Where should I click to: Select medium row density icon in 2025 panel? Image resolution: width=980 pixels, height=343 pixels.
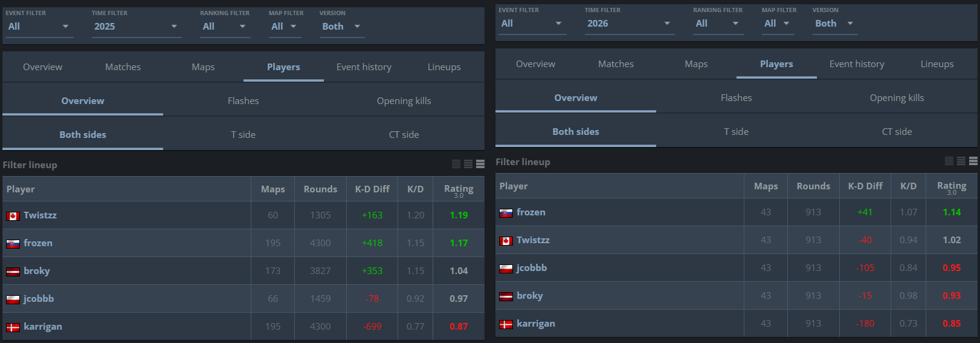pyautogui.click(x=468, y=164)
